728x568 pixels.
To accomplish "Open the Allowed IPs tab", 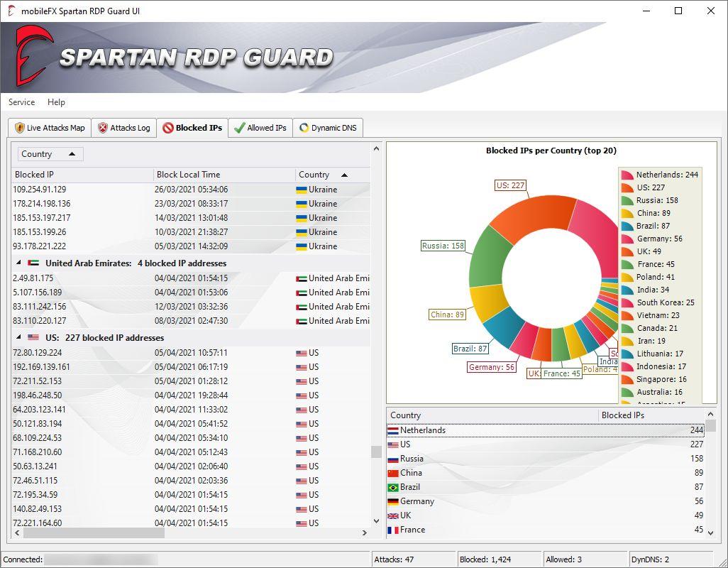I will (x=260, y=128).
